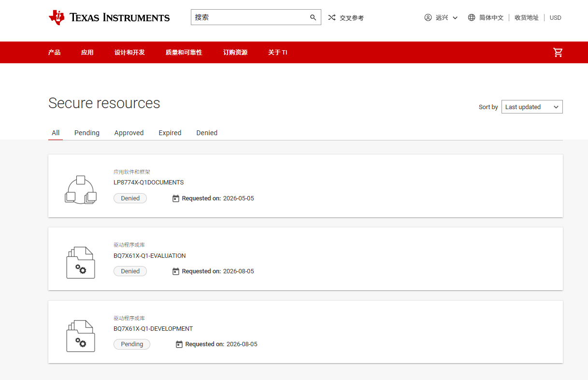This screenshot has height=380, width=588.
Task: Open the BQ7X61X-Q1-DEVELOPMENT resource
Action: (x=153, y=329)
